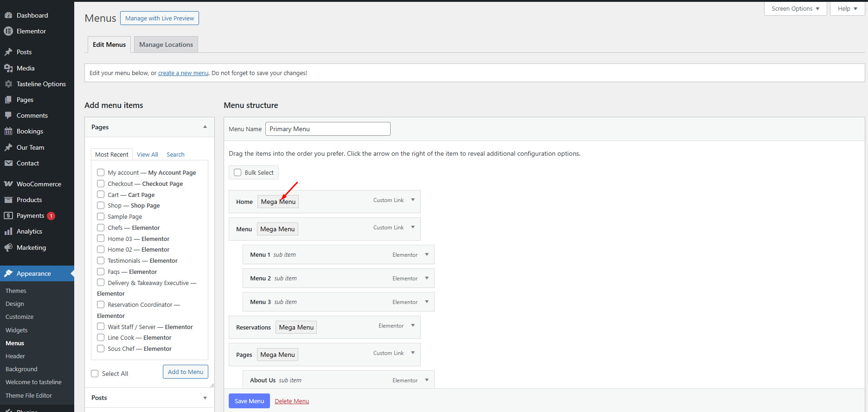Select the View All pages tab
The height and width of the screenshot is (412, 868).
click(147, 154)
